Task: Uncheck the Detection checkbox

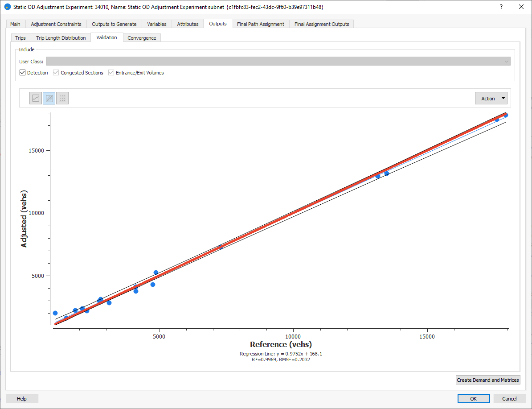Action: [x=23, y=73]
